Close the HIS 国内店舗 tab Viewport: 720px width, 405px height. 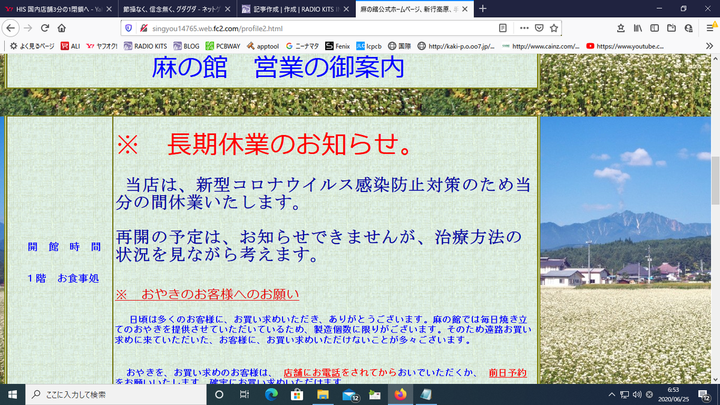pos(109,9)
